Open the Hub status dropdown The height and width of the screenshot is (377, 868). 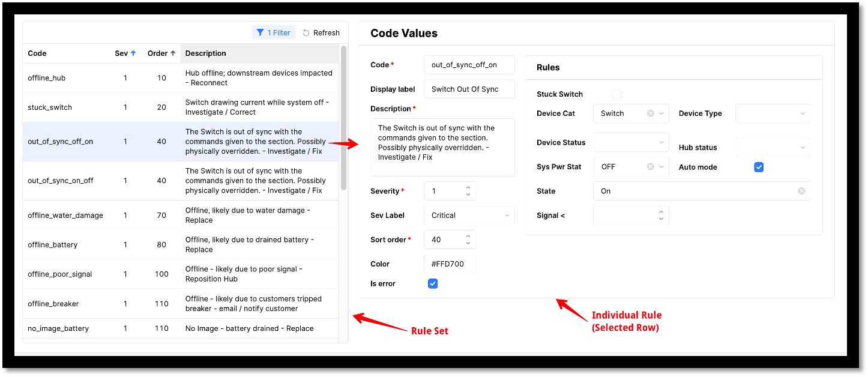[773, 148]
